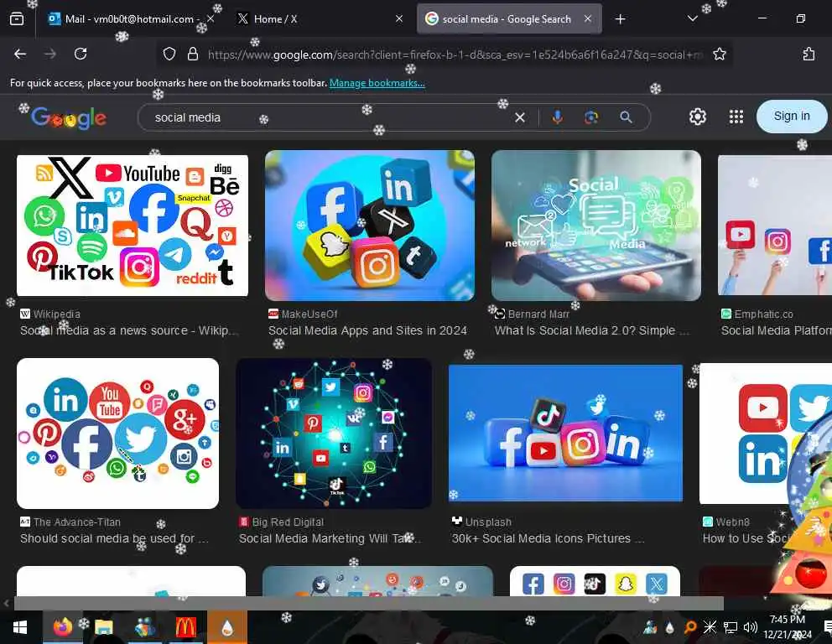832x644 pixels.
Task: Open Emphatic.co hands holding icons image
Action: (x=775, y=226)
